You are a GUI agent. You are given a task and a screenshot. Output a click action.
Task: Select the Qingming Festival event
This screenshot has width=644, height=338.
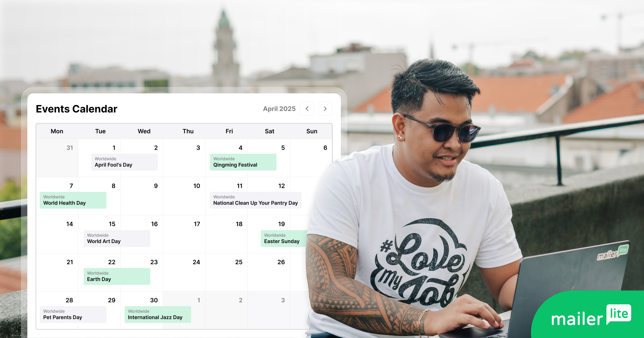point(243,162)
